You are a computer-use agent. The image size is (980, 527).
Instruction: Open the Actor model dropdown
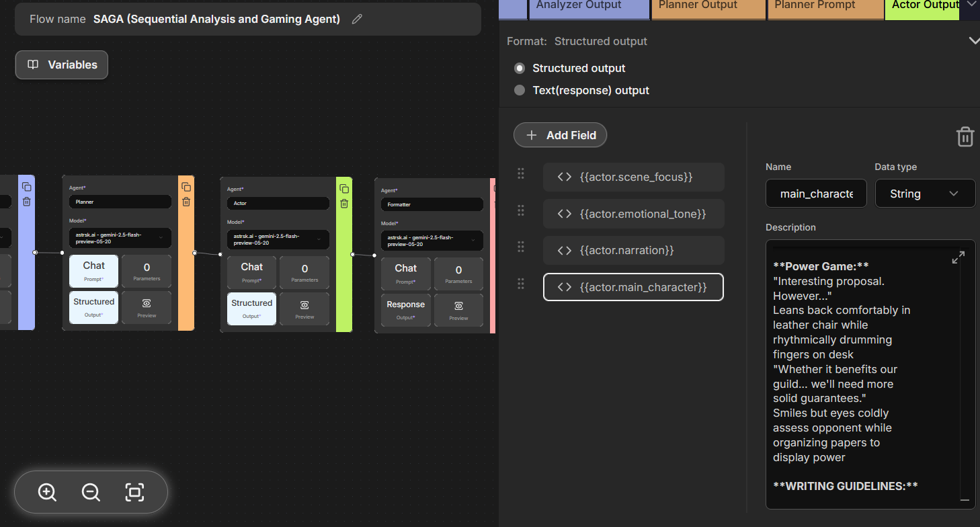(x=278, y=239)
